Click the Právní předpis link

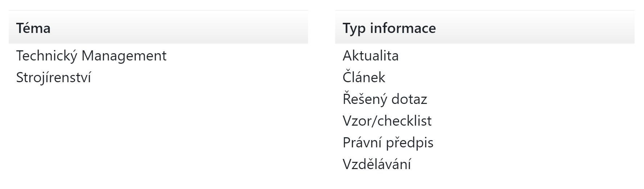[388, 142]
